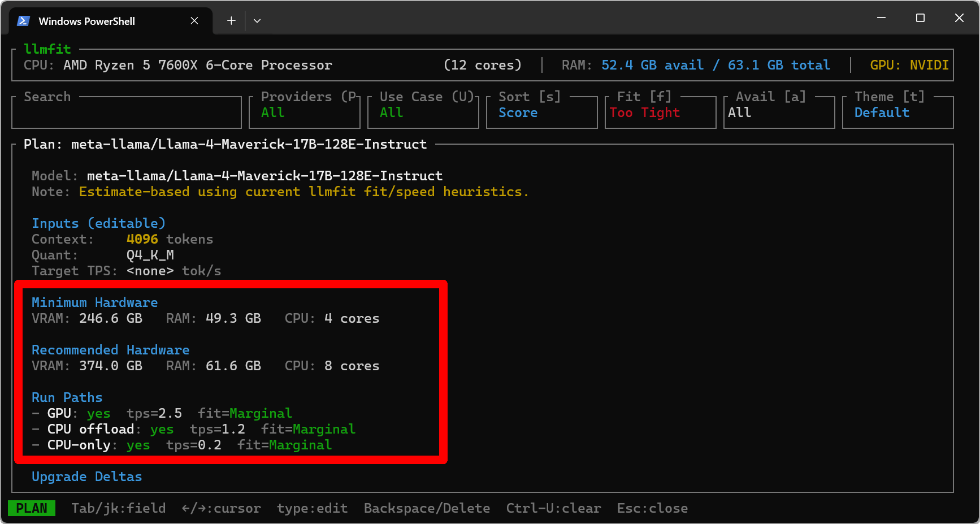Click the green PLAN mode indicator
The image size is (980, 524).
click(x=32, y=508)
